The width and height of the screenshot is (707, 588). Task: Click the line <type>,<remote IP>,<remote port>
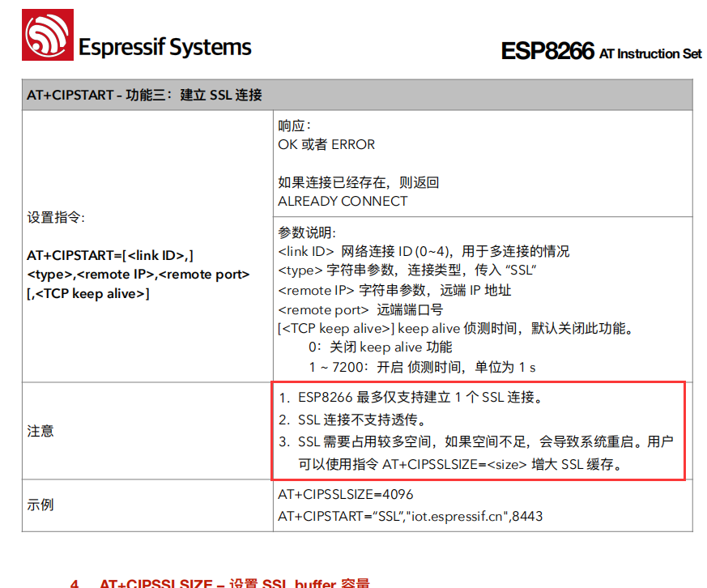click(x=138, y=275)
